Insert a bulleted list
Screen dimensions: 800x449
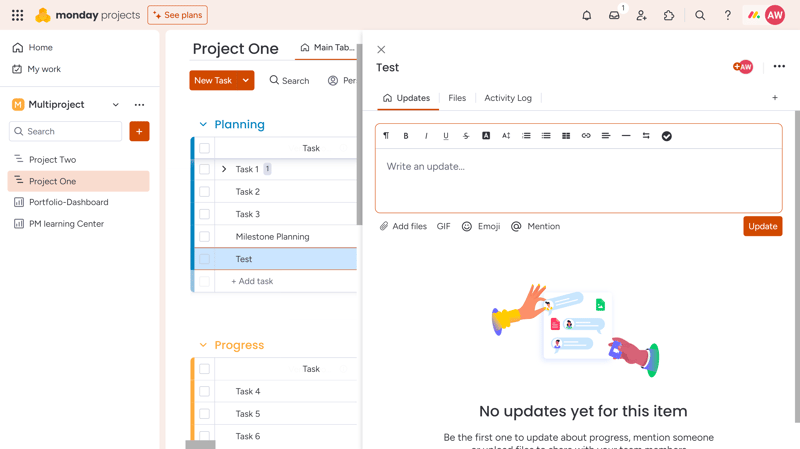click(546, 136)
